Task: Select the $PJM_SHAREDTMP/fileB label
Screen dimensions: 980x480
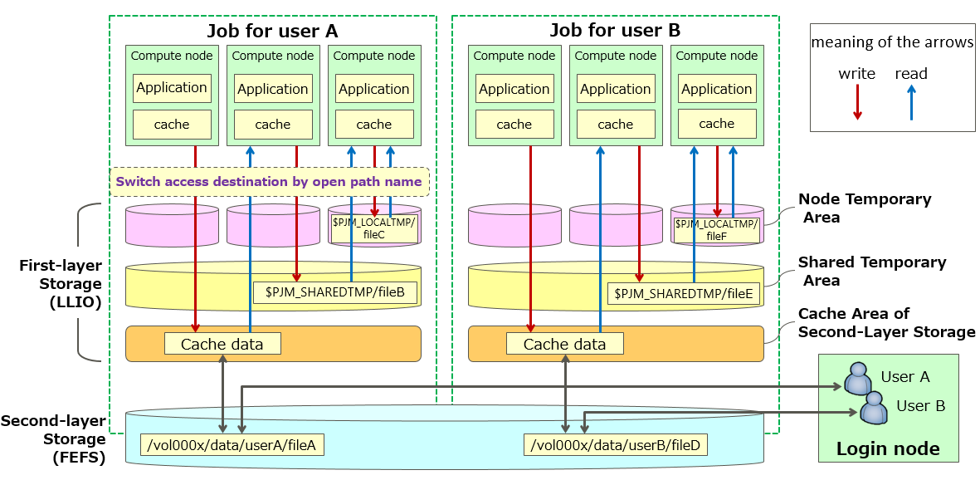Action: pyautogui.click(x=335, y=292)
